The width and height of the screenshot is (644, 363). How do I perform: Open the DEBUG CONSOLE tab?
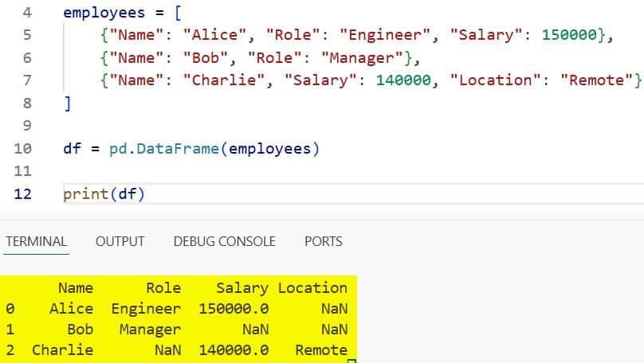pos(224,241)
